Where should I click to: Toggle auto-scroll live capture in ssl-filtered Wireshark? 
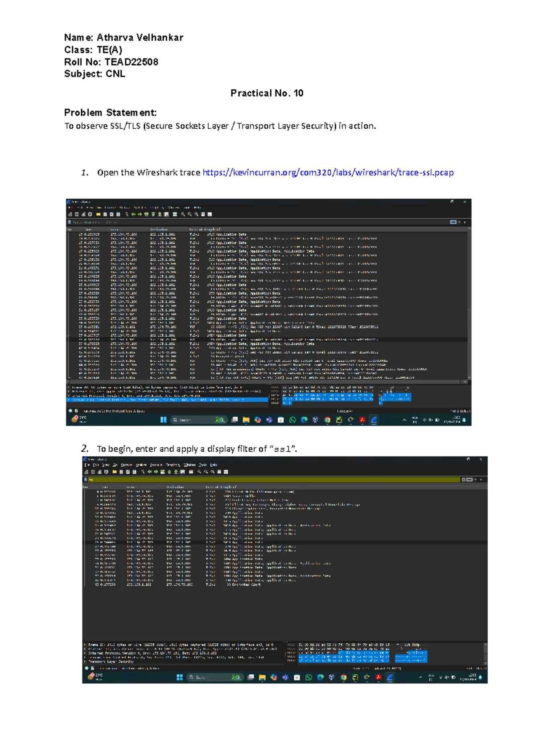point(183,472)
